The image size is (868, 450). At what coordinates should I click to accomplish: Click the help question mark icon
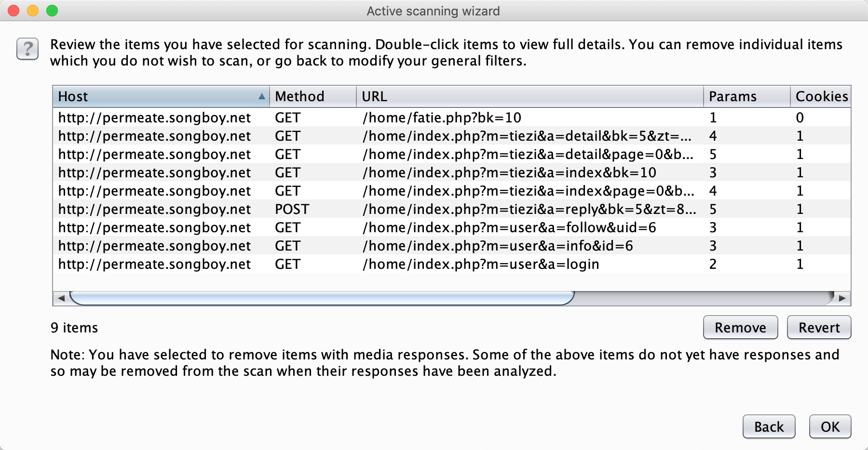click(27, 49)
